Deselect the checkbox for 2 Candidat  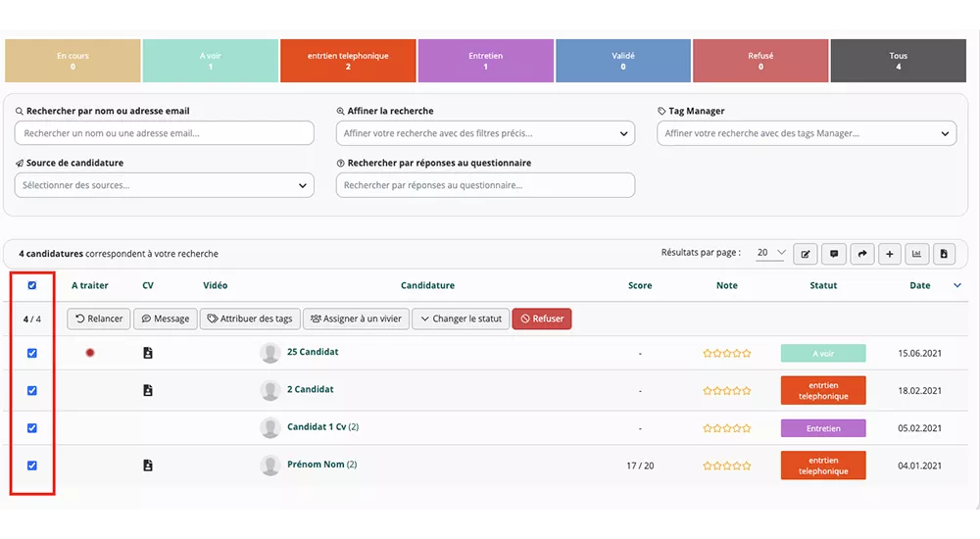point(32,390)
